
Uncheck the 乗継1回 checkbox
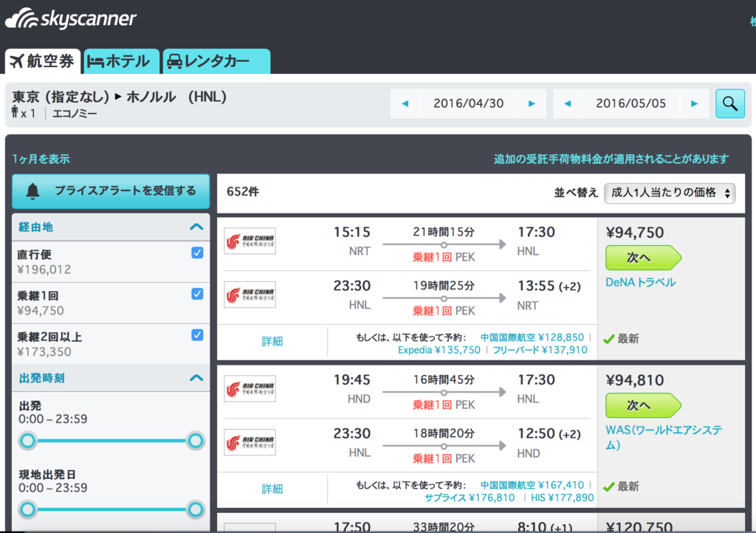(x=197, y=294)
